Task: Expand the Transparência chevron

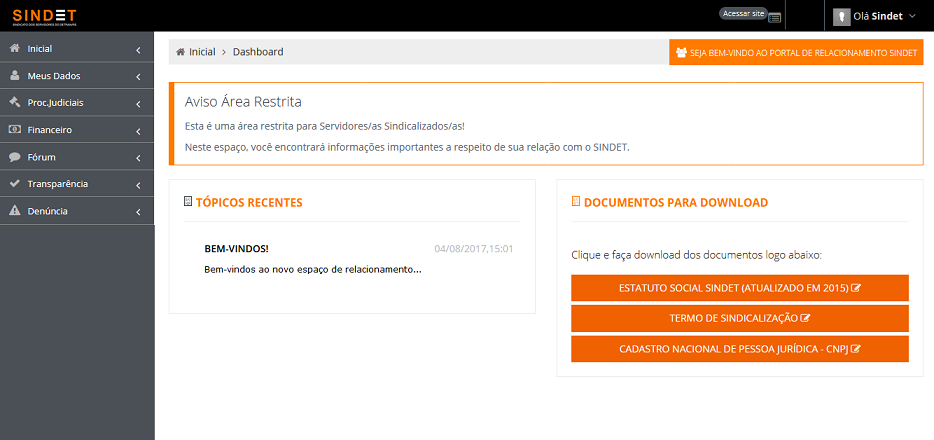Action: coord(138,185)
